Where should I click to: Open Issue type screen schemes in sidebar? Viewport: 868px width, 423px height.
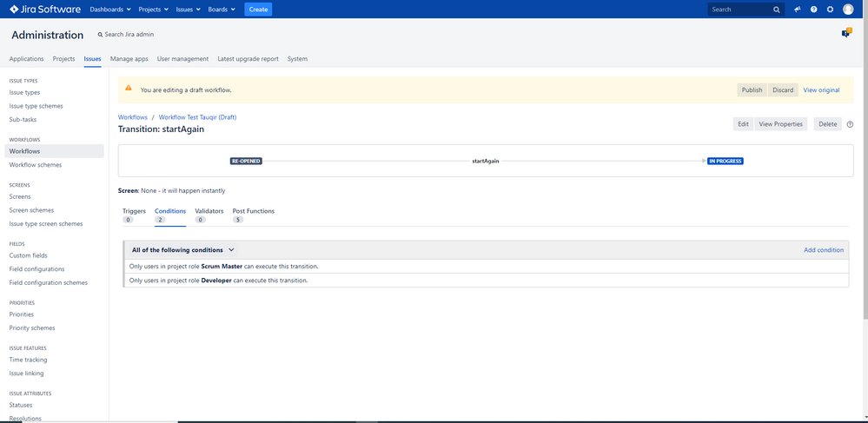click(46, 224)
